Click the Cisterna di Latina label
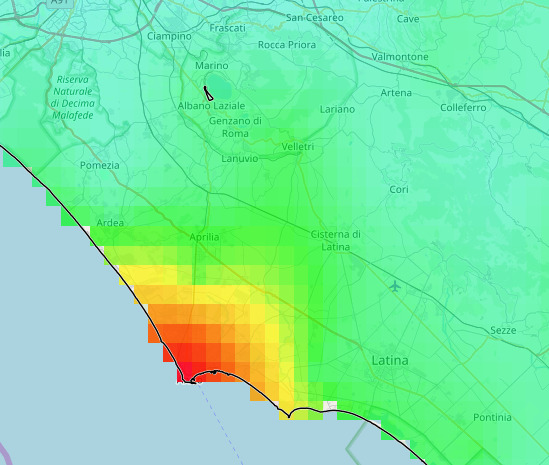This screenshot has width=549, height=465. coord(335,241)
